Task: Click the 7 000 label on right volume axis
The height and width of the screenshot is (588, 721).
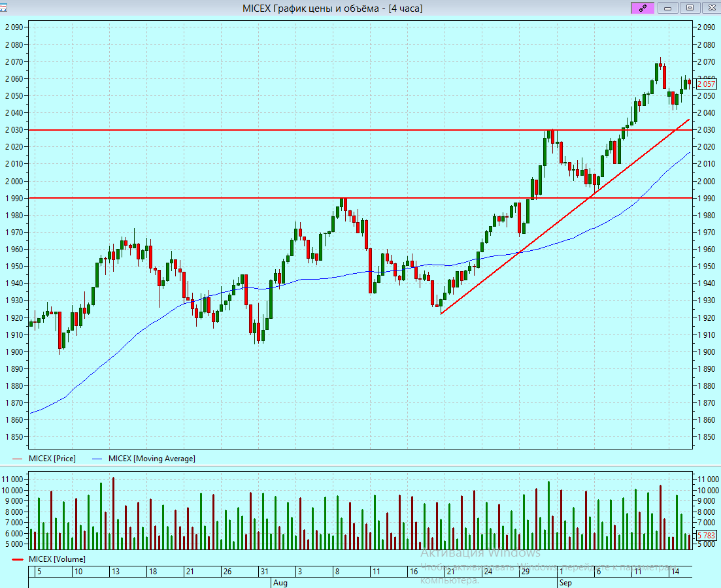Action: pos(706,522)
